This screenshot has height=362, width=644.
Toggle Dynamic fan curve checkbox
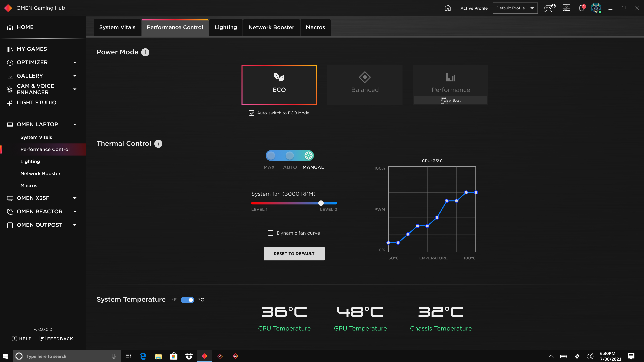(x=270, y=233)
